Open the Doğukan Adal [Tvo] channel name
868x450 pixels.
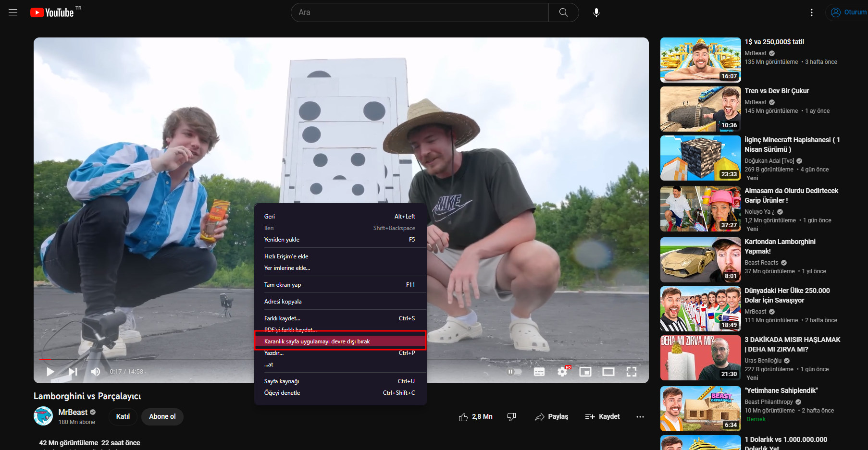(x=769, y=161)
